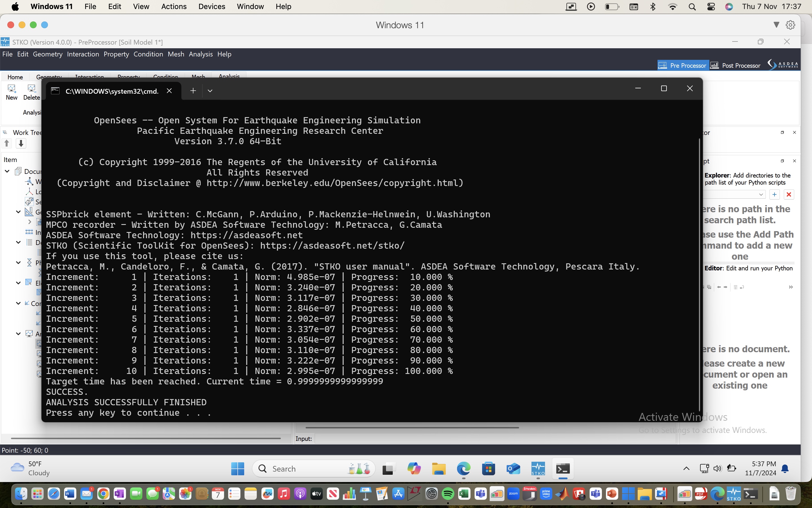
Task: Click the terminal window's vertical scrollbar
Action: tap(699, 275)
